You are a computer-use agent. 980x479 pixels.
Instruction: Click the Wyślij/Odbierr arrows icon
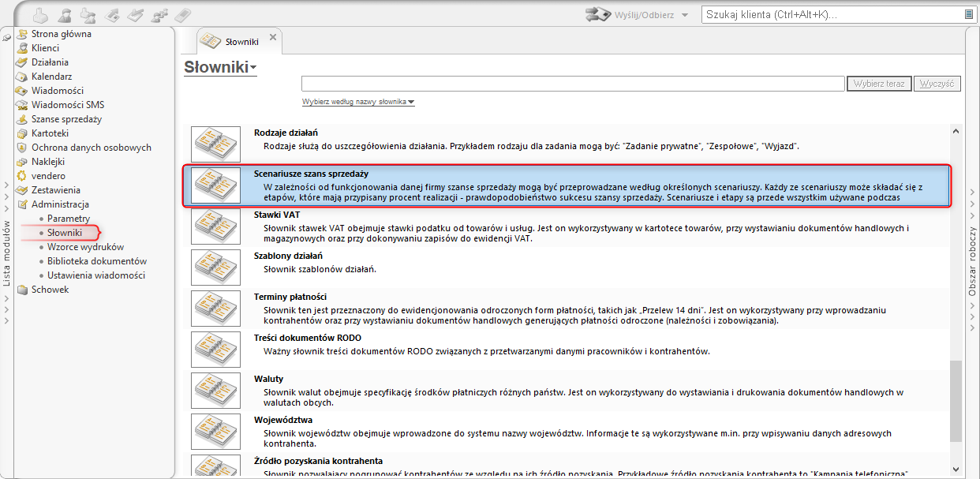(599, 14)
